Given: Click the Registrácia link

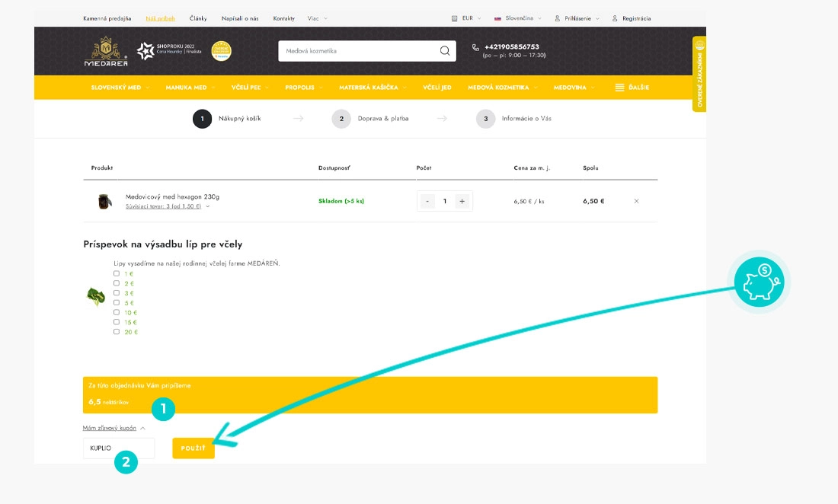Looking at the screenshot, I should [637, 19].
